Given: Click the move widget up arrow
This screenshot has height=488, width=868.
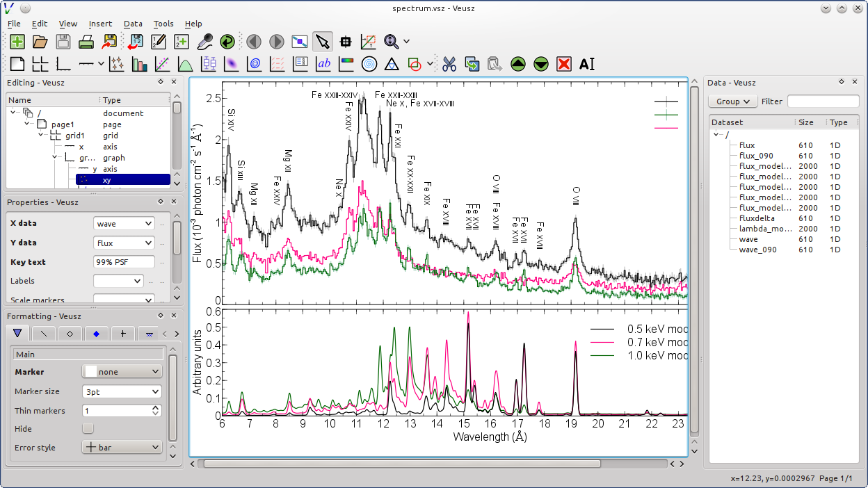Looking at the screenshot, I should pyautogui.click(x=517, y=64).
